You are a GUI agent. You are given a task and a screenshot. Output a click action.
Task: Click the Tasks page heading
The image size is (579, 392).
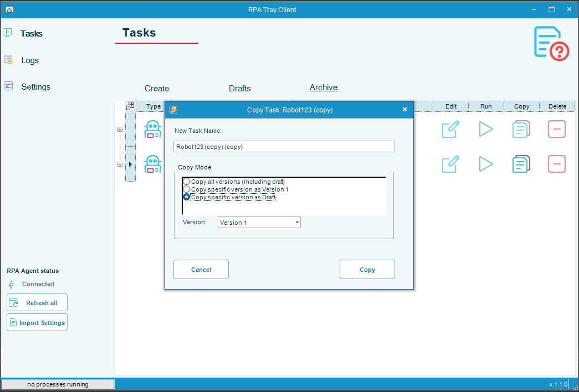click(x=139, y=33)
